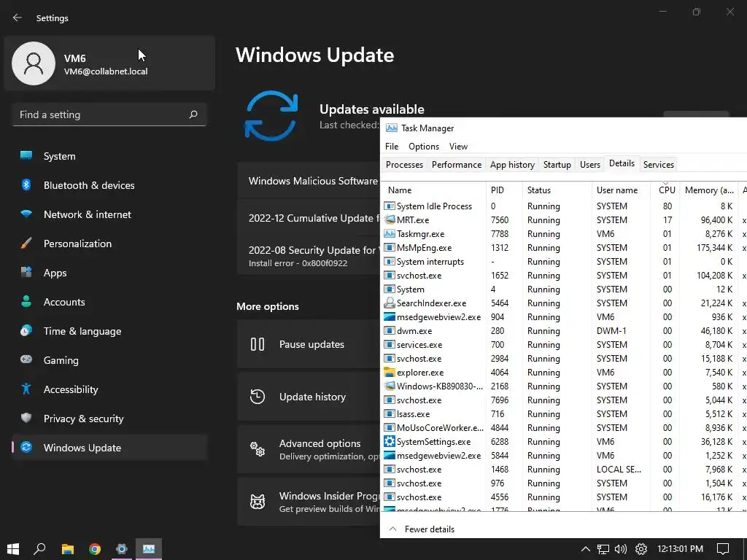
Task: Click the network status tray icon
Action: [603, 549]
